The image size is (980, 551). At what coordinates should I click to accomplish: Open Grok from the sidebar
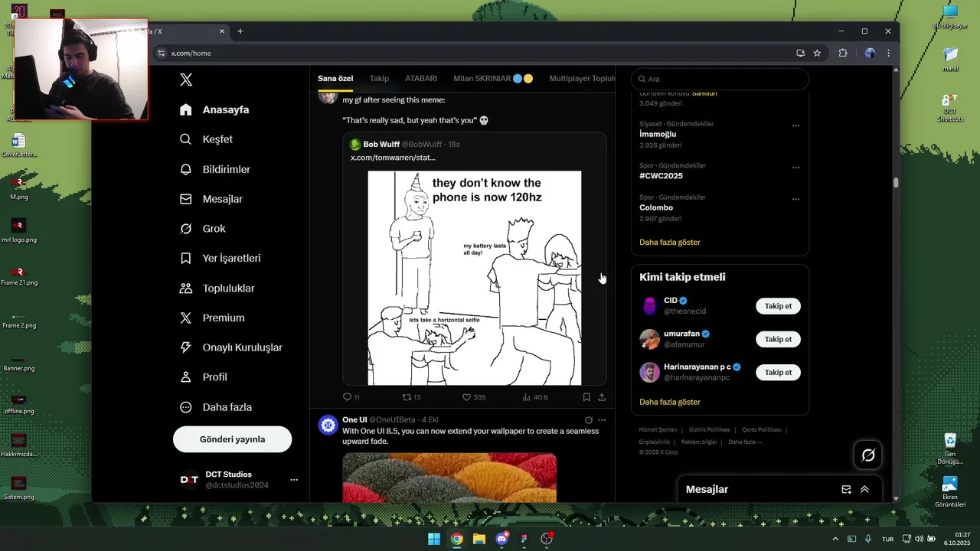202,229
